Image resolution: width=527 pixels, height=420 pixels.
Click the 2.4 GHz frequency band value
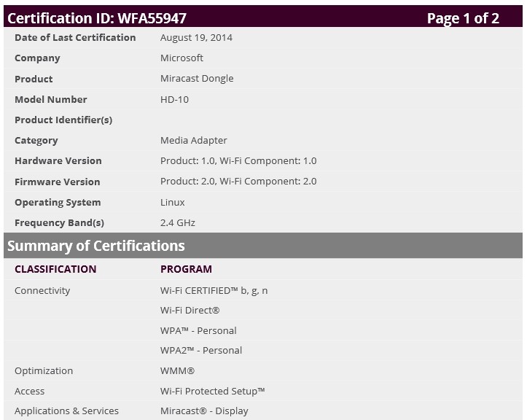[x=178, y=222]
